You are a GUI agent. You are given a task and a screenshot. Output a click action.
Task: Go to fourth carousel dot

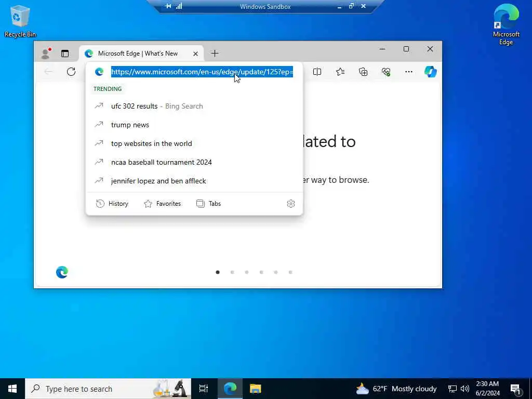click(261, 272)
